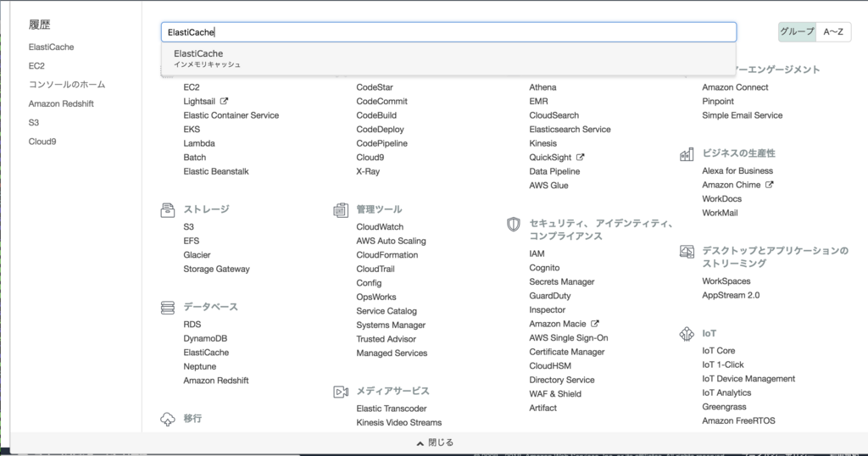Open X-Ray service

[368, 171]
